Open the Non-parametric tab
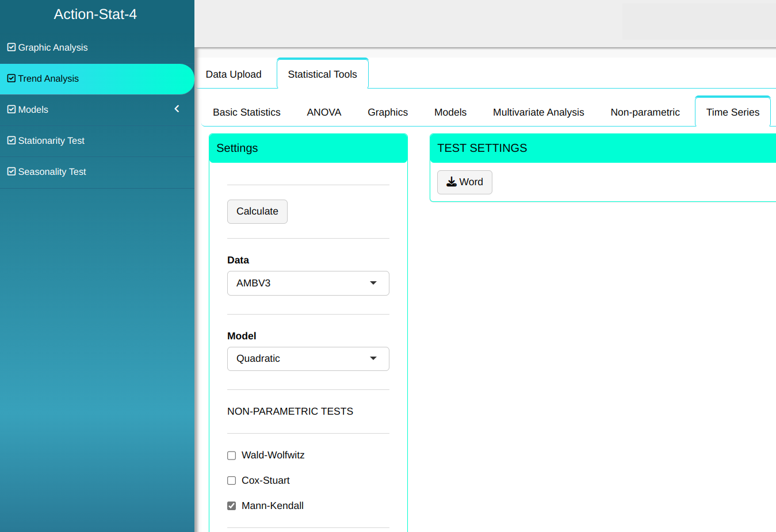 pyautogui.click(x=645, y=112)
